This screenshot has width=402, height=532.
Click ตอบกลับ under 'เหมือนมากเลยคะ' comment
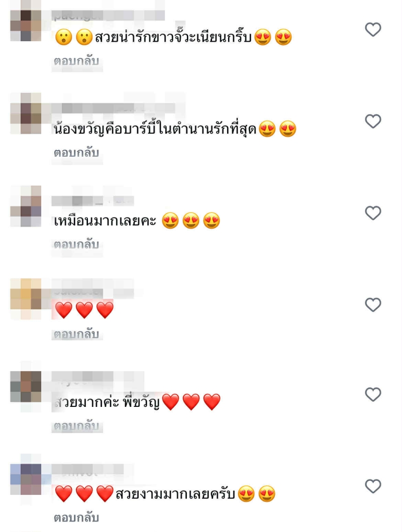tap(76, 245)
